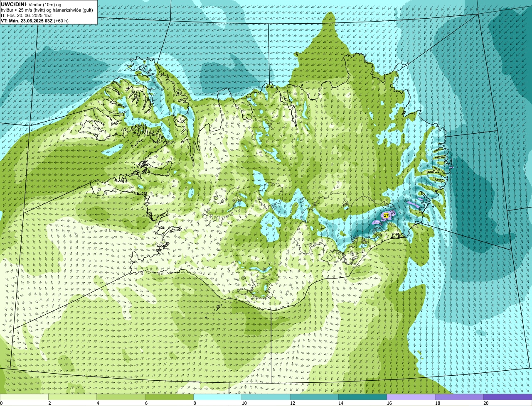Click the legend scale value "8"
This screenshot has height=406, width=532.
(195, 403)
